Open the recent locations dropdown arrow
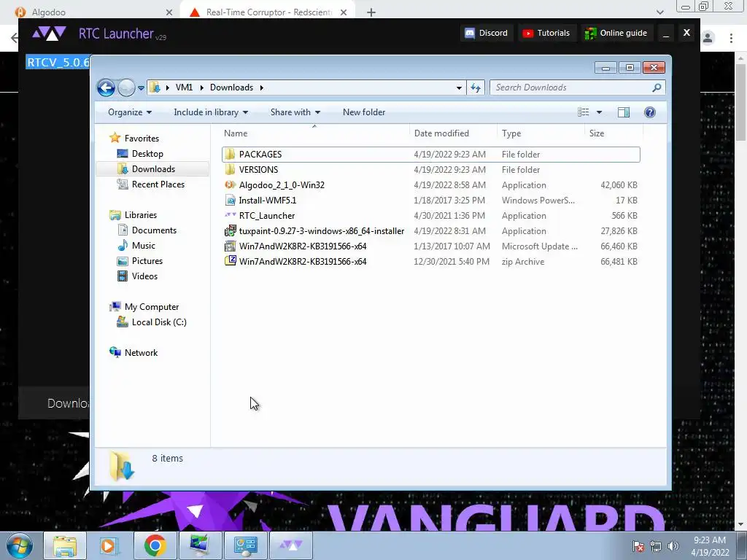The height and width of the screenshot is (560, 747). click(141, 88)
